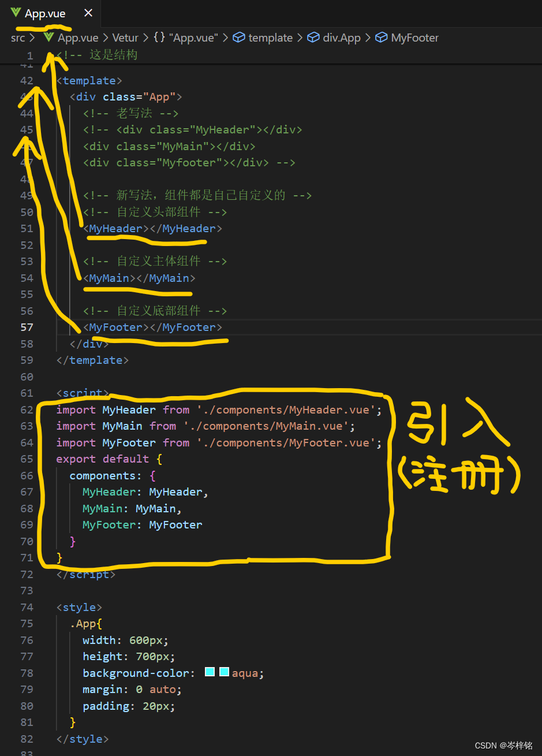Screen dimensions: 542x756
Task: Click the template symbol icon in the breadcrumb bar
Action: tap(238, 37)
